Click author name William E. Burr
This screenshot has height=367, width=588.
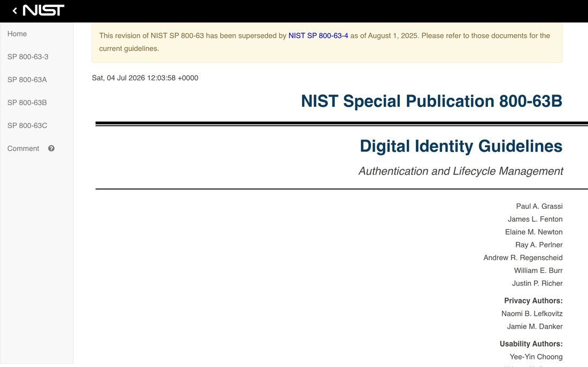click(x=538, y=270)
